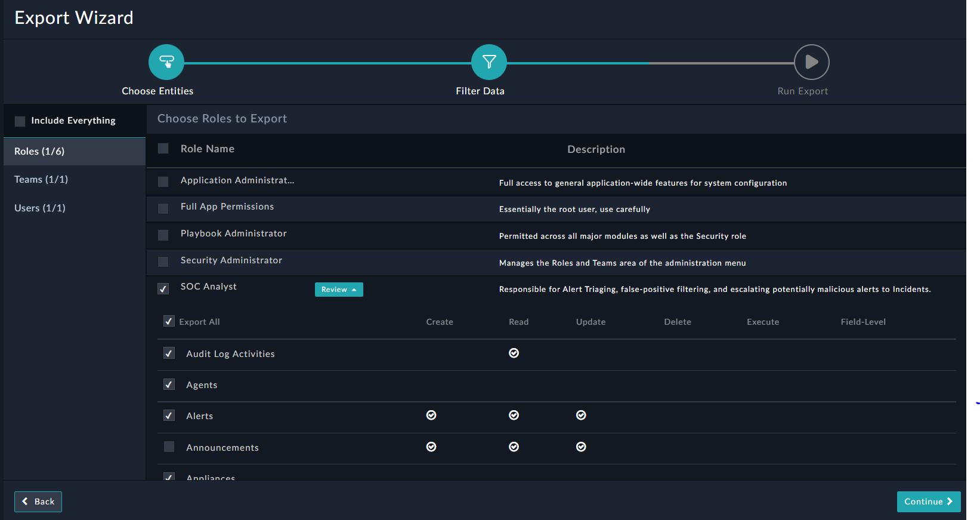Viewport: 980px width, 520px height.
Task: Click Announcements Update permission checkmark
Action: (581, 447)
